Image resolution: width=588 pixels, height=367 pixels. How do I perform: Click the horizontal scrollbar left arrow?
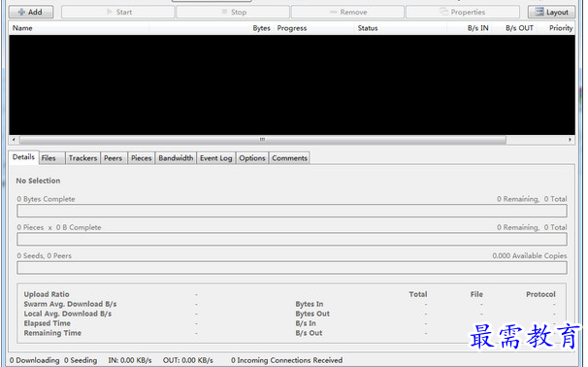coord(14,140)
